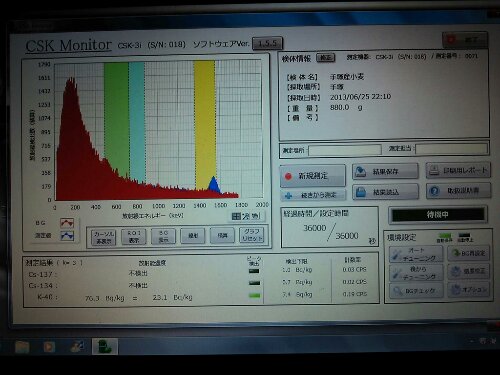
Task: Open the folder icon in the Windows taskbar
Action: click(x=22, y=347)
